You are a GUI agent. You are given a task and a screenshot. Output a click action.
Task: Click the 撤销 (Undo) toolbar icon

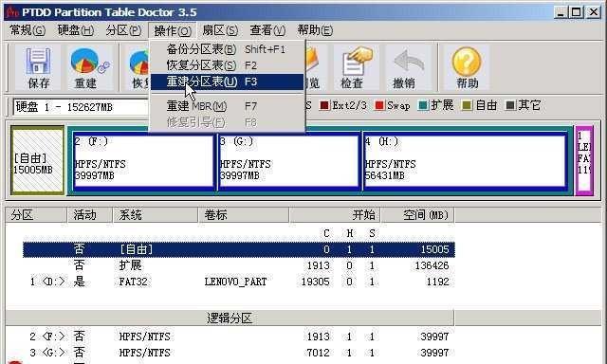(408, 67)
